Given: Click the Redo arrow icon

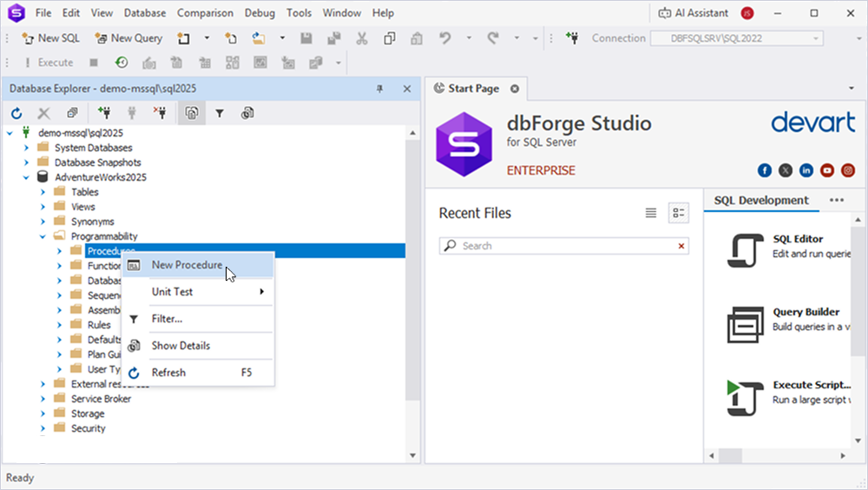Looking at the screenshot, I should point(493,38).
